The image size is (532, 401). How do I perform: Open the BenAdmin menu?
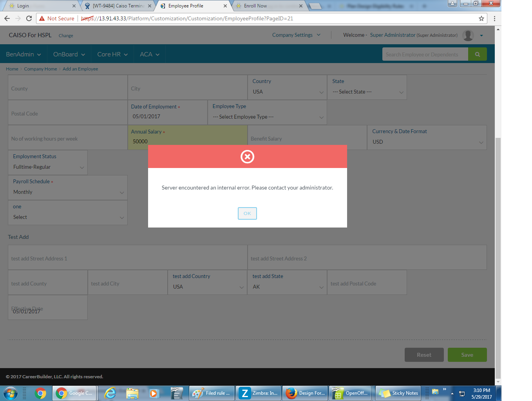[x=23, y=54]
